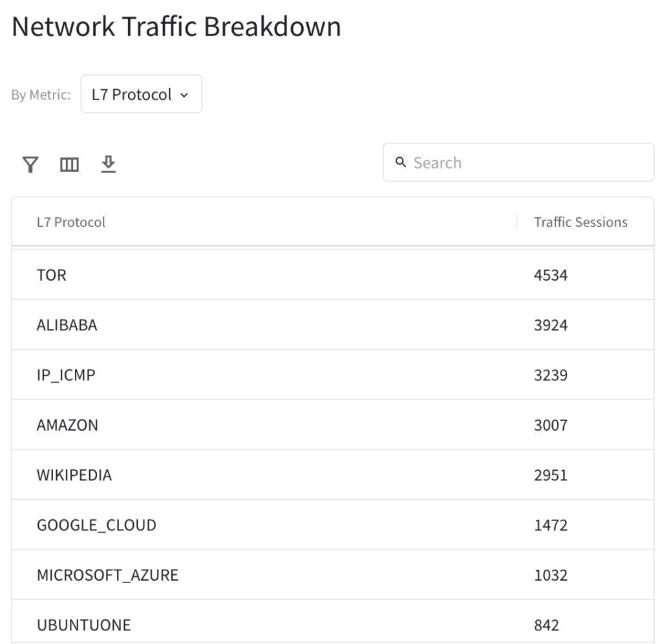Select the GOOGLE_CLOUD row
The image size is (662, 644).
[x=333, y=525]
